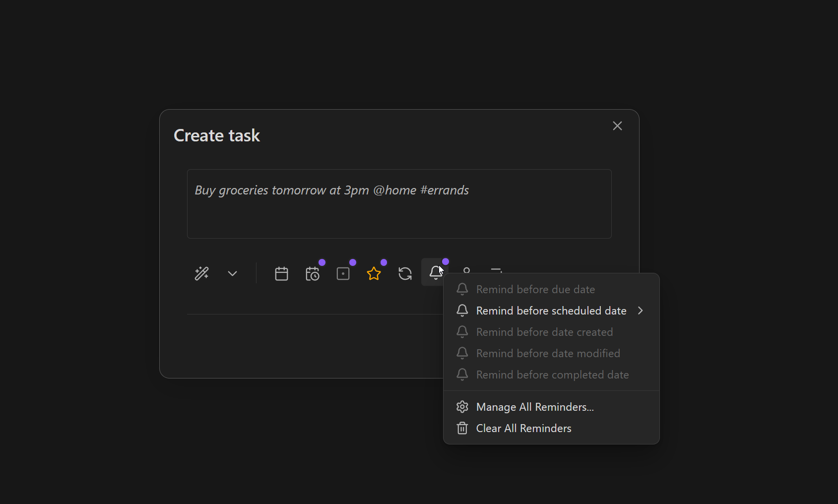This screenshot has width=838, height=504.
Task: Set the scheduled date with the clock calendar icon
Action: 313,273
